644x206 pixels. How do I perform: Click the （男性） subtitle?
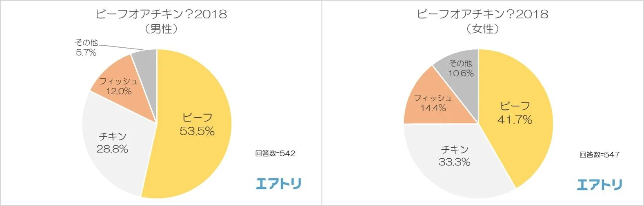point(161,29)
